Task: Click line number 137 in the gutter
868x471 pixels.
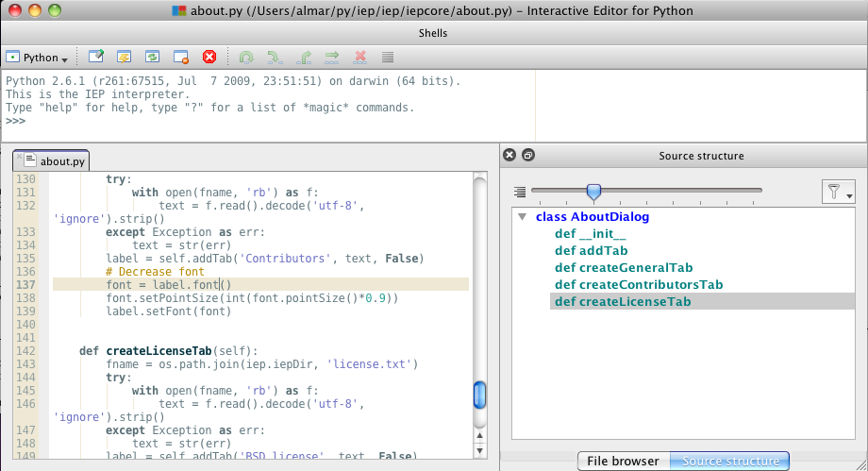Action: pyautogui.click(x=25, y=285)
